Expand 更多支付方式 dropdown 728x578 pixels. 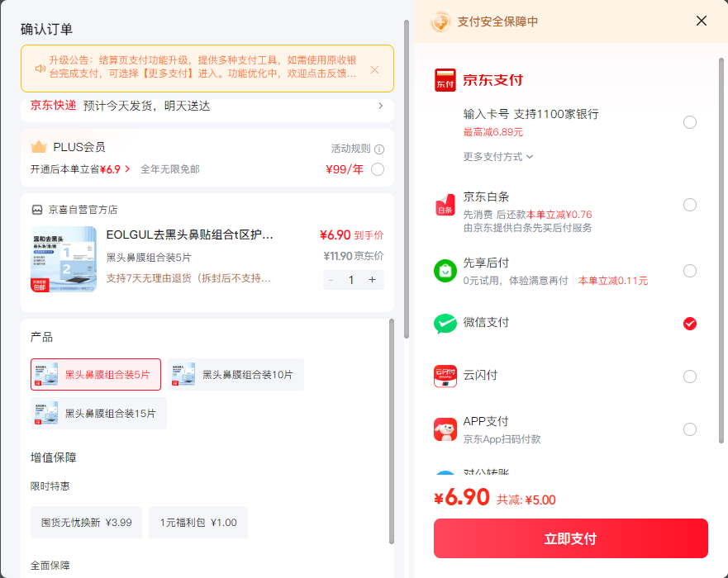tap(497, 157)
